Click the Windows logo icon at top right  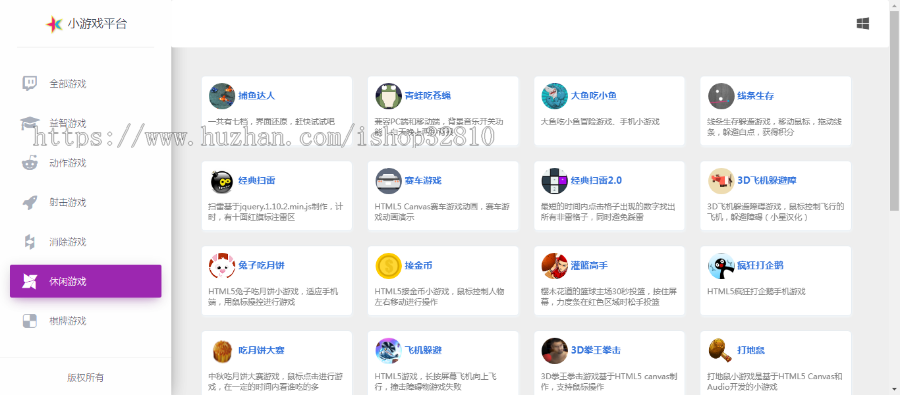click(862, 24)
